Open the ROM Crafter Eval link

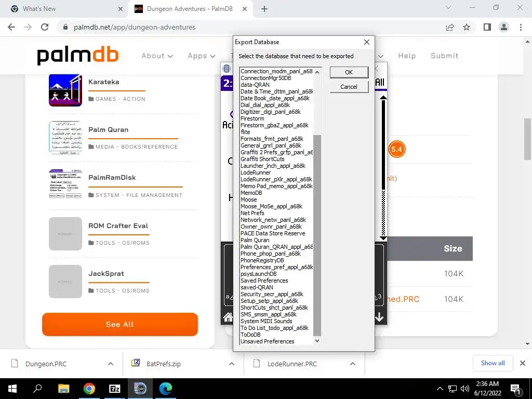point(118,225)
